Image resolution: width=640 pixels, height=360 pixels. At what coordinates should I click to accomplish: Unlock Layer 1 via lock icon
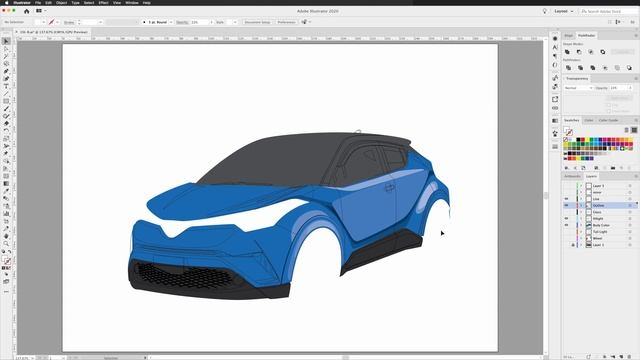(x=573, y=245)
